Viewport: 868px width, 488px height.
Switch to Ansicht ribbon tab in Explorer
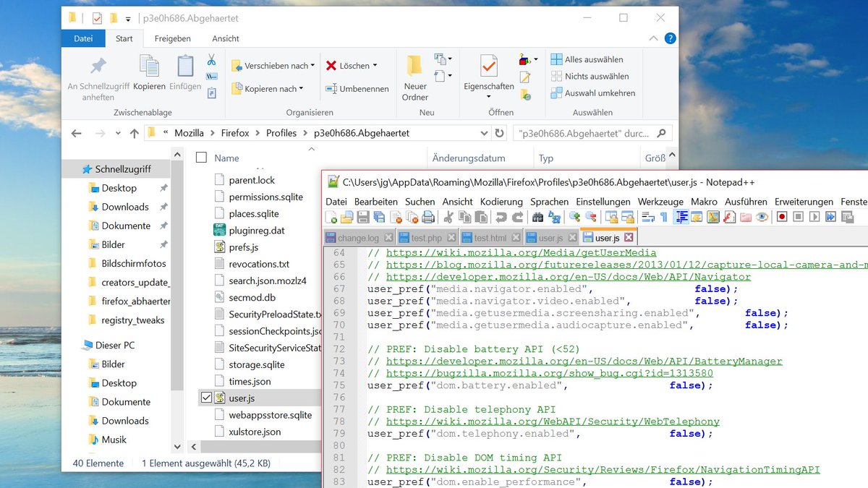(x=226, y=39)
